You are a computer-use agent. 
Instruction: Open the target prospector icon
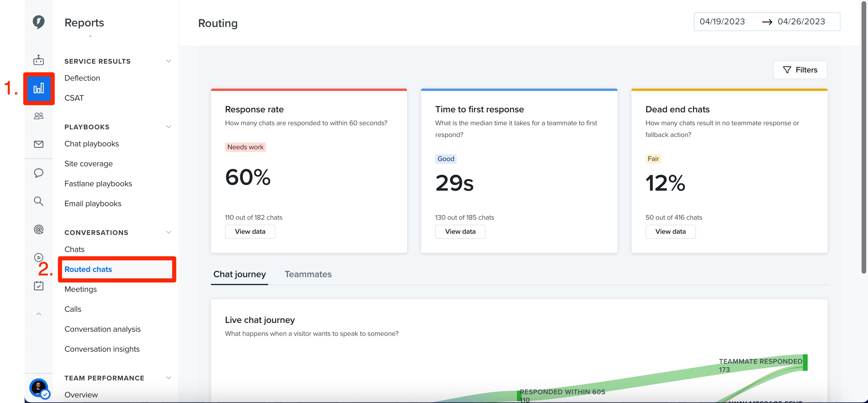(38, 230)
